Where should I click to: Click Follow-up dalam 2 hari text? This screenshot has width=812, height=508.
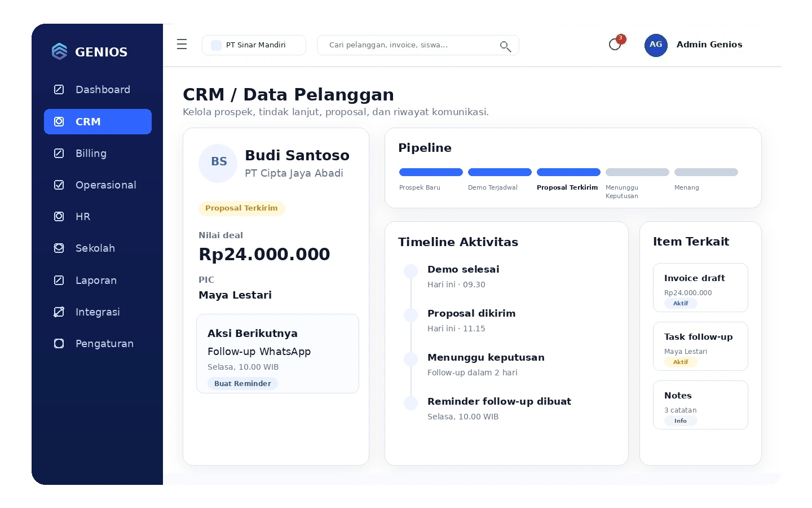(x=473, y=373)
